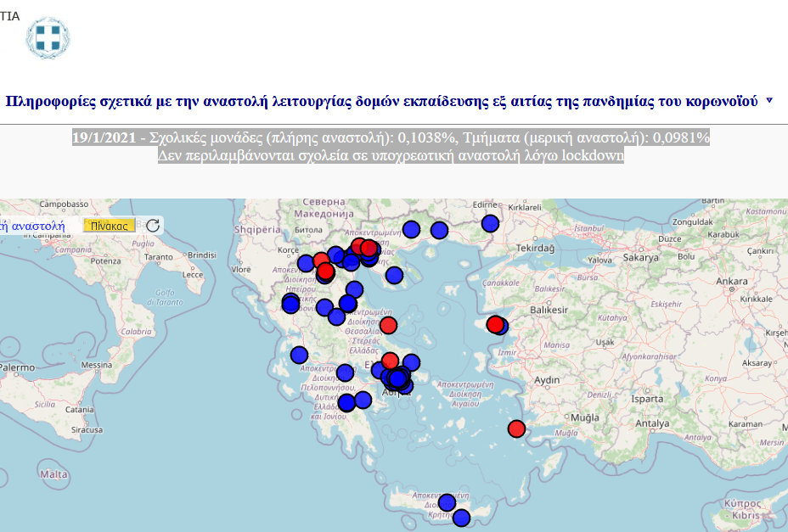Screen dimensions: 788x532
Task: Click the 19/1/2021 statistics status line
Action: pyautogui.click(x=390, y=138)
